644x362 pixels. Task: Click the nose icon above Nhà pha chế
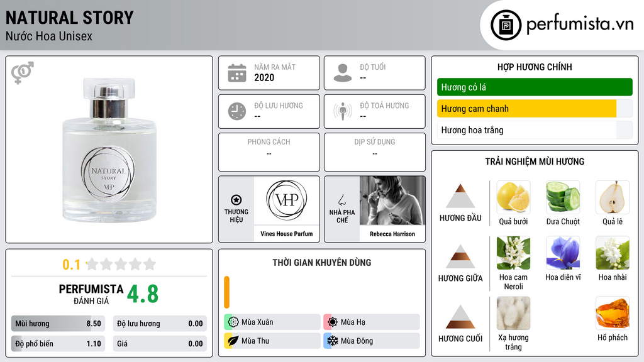point(341,200)
